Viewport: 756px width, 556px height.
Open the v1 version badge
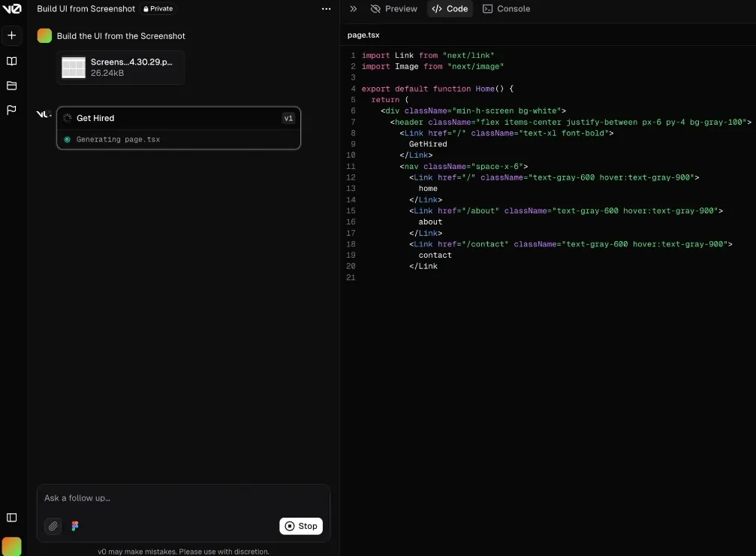coord(288,118)
